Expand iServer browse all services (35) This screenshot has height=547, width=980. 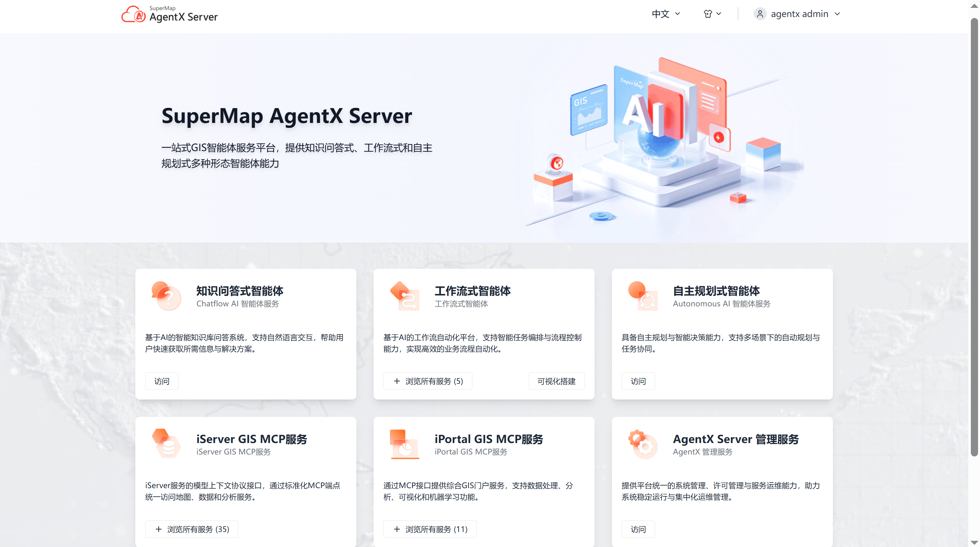click(x=192, y=529)
